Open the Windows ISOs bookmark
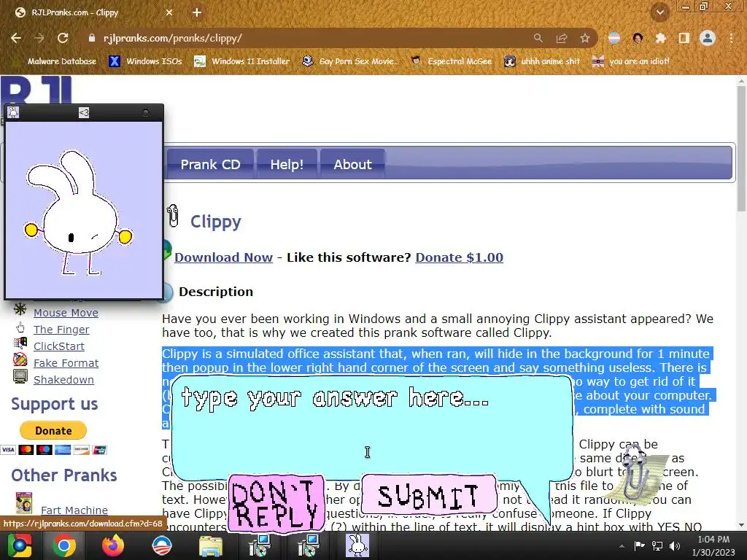The width and height of the screenshot is (747, 560). point(145,61)
